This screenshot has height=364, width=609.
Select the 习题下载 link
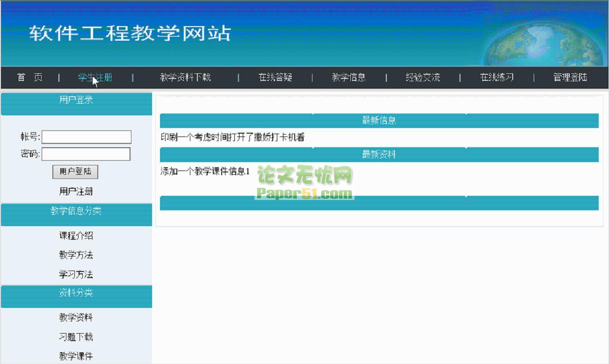point(76,337)
